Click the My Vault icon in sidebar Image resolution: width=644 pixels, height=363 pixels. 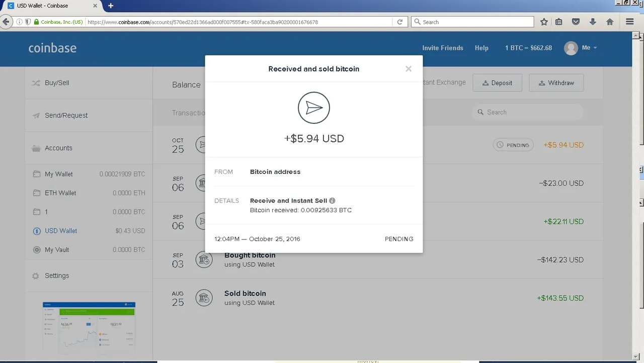tap(36, 250)
